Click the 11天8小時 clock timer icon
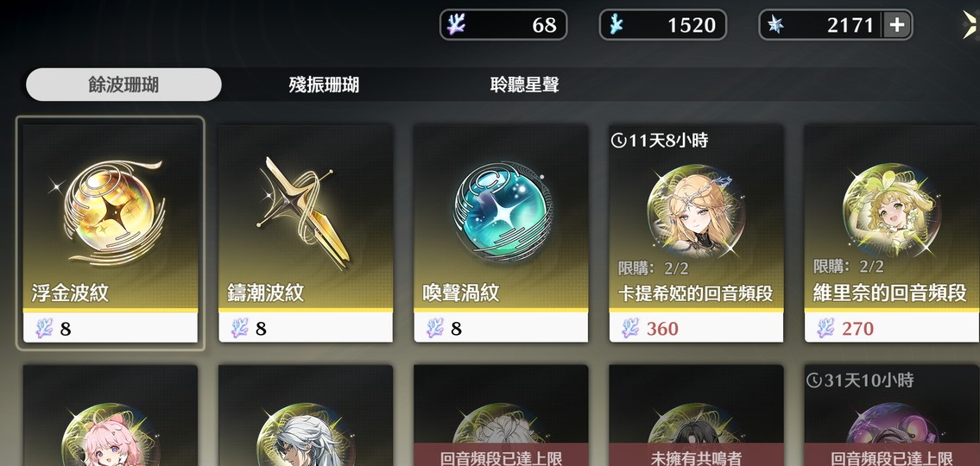This screenshot has width=980, height=466. [x=618, y=142]
